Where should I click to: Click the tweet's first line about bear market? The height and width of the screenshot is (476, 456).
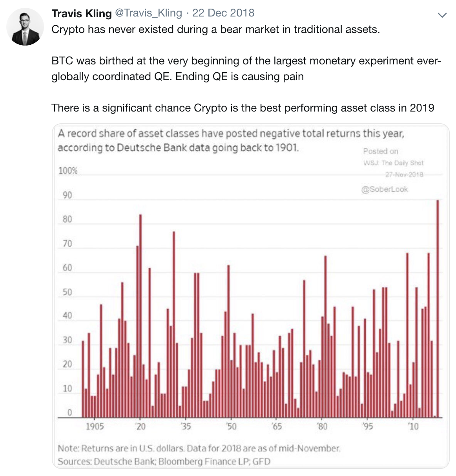tap(215, 29)
